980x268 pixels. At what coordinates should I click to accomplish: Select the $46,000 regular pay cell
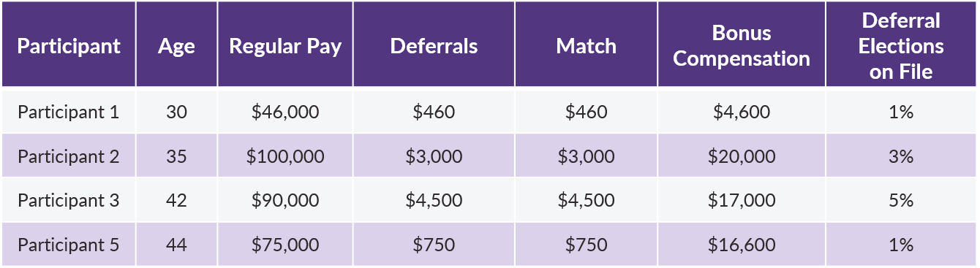(x=285, y=112)
